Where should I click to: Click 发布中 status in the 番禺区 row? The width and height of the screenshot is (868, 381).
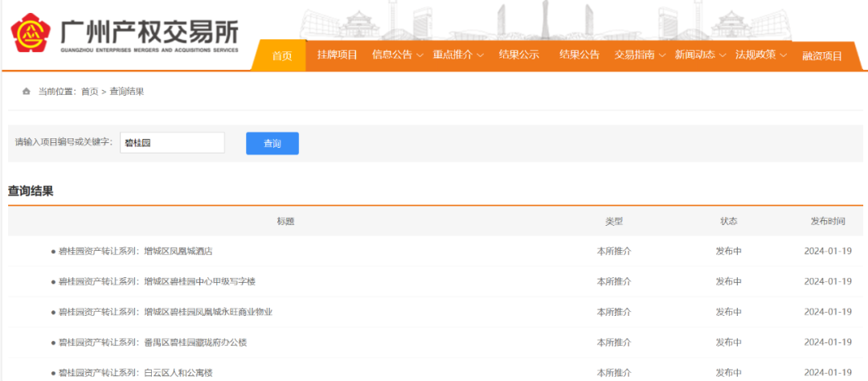[x=728, y=342]
